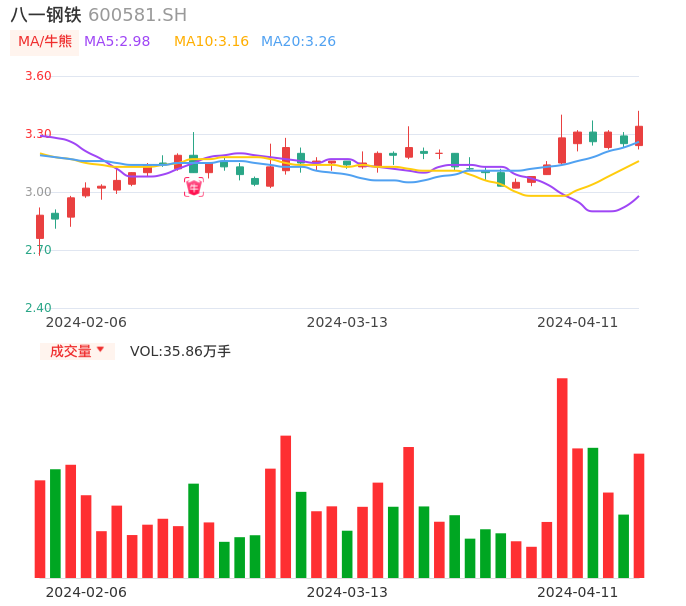This screenshot has width=686, height=606.
Task: Click the bull marker icon on the candlestick chart
Action: point(194,187)
